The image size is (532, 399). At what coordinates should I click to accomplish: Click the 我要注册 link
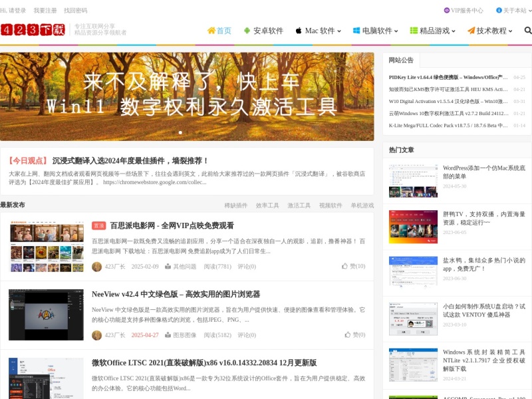[x=45, y=11]
